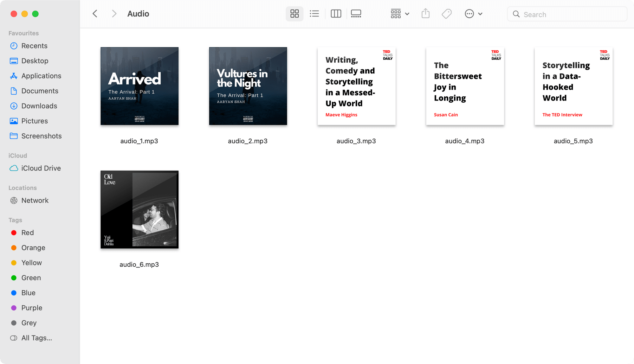Click the tag/label icon
634x364 pixels.
click(447, 14)
